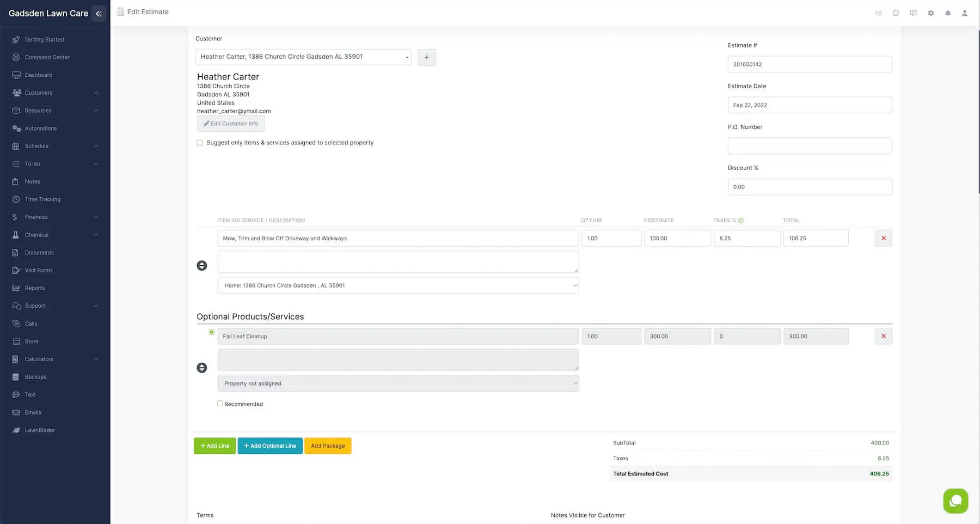Open the Home: 1386 Church Circle property dropdown

point(398,285)
